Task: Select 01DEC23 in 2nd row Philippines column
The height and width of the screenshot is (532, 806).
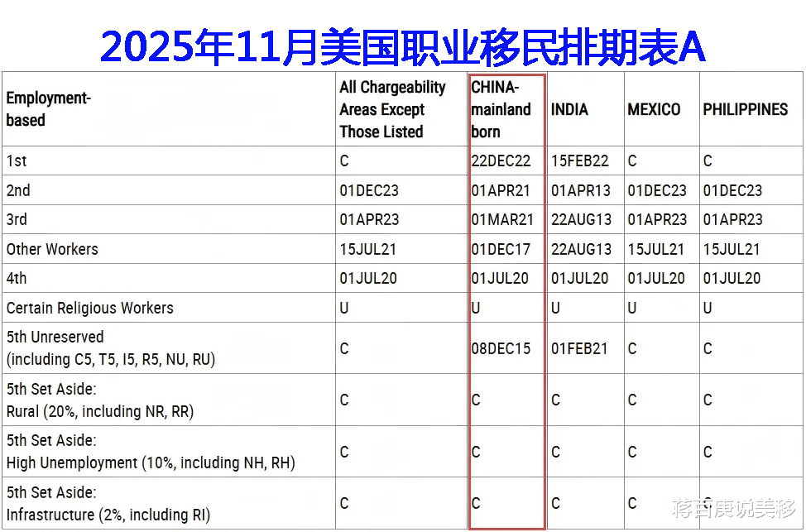Action: 732,190
